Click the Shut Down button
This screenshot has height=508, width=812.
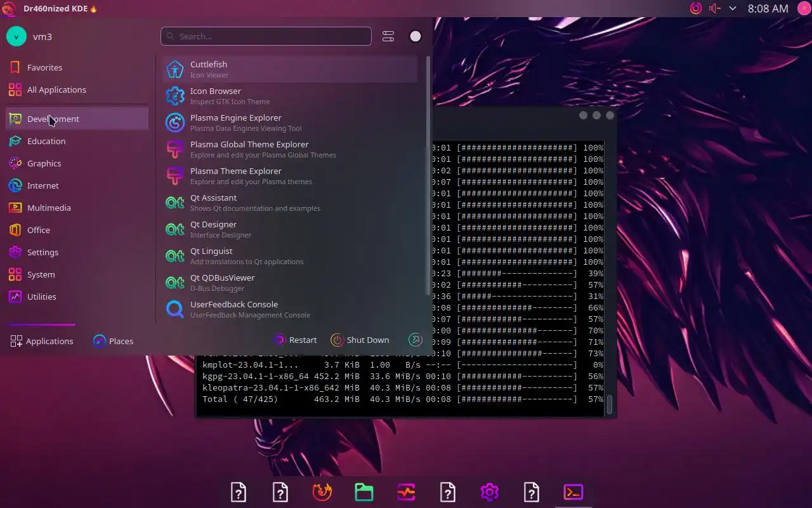(x=360, y=340)
